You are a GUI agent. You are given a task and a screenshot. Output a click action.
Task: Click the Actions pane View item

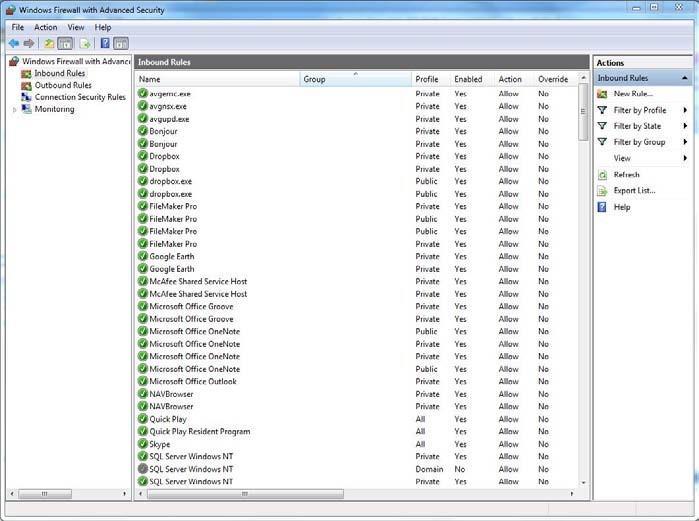pyautogui.click(x=622, y=158)
